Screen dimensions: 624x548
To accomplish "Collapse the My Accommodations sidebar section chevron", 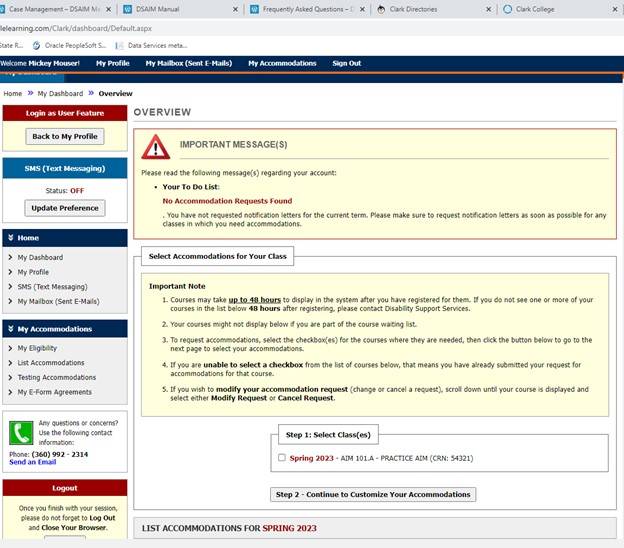I will click(x=11, y=329).
